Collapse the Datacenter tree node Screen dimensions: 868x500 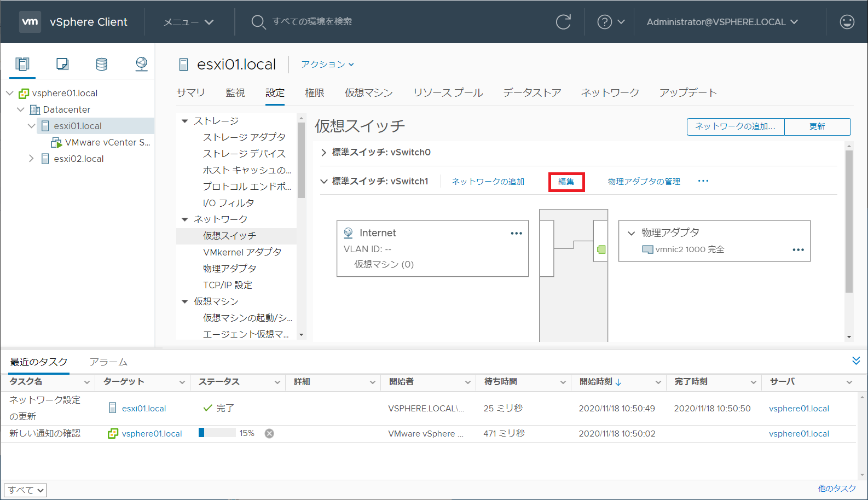click(20, 109)
